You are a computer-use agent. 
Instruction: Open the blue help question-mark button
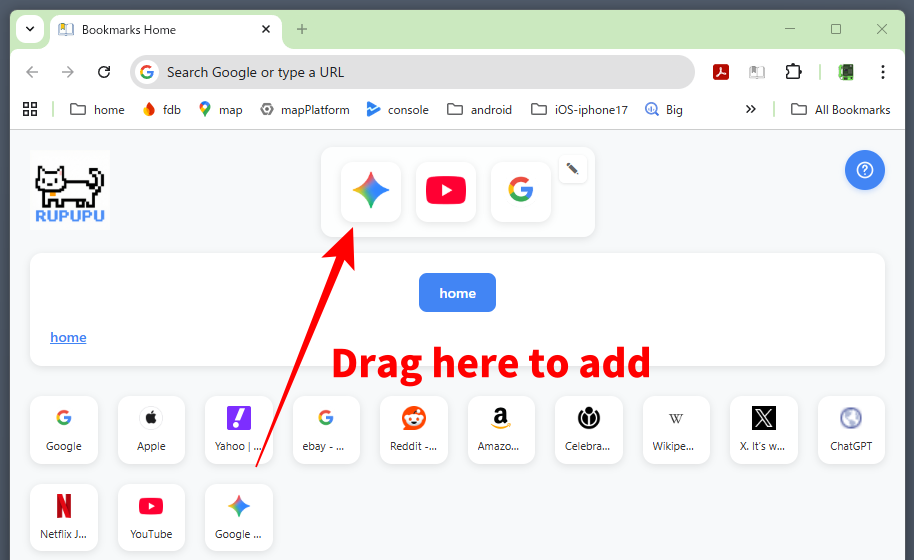point(864,170)
